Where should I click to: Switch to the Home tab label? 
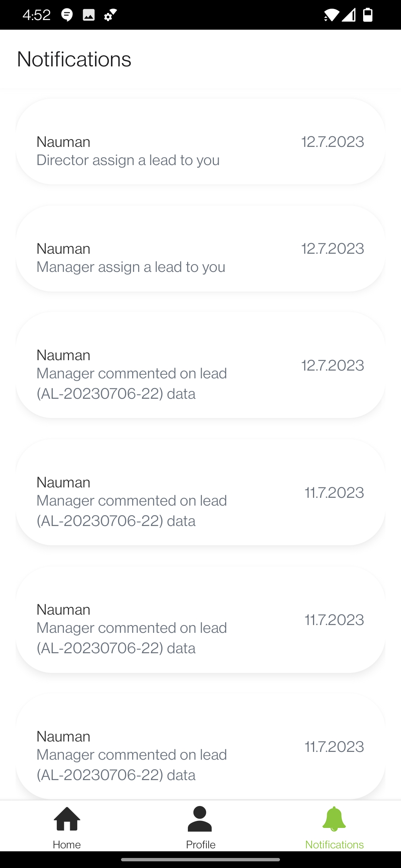(x=67, y=845)
